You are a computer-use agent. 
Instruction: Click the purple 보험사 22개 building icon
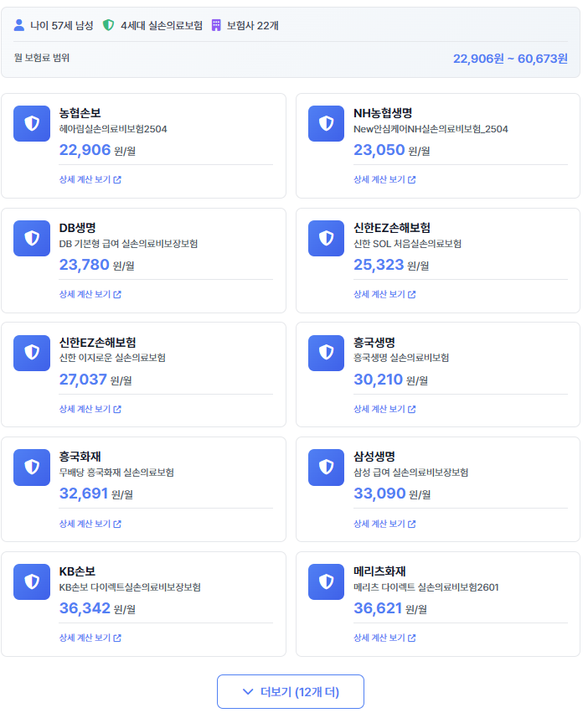click(x=216, y=25)
